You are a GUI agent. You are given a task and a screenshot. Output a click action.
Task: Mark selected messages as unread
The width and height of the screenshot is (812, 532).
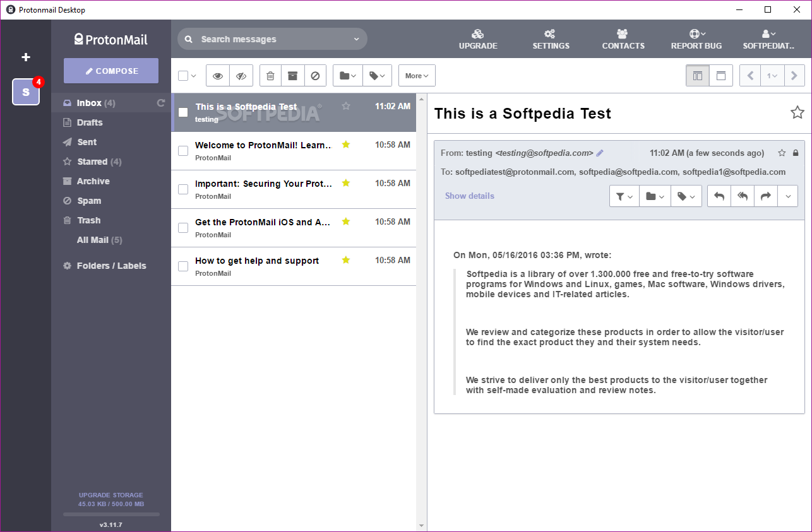click(242, 75)
